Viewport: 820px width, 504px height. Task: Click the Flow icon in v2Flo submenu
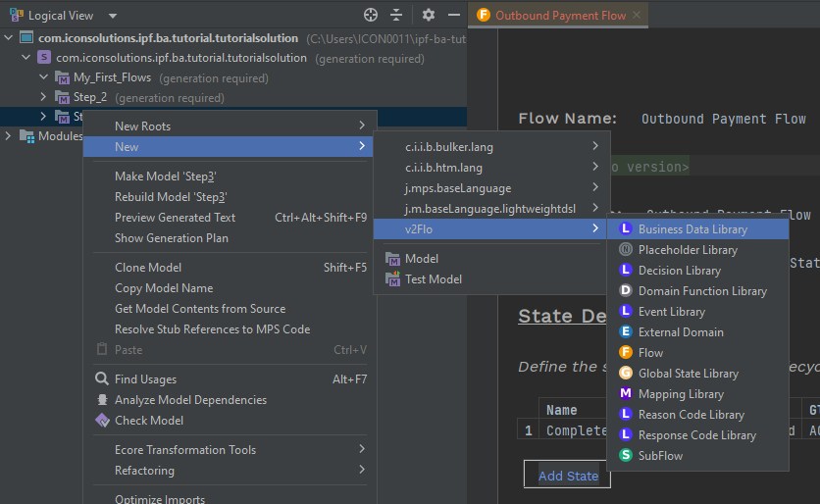[626, 353]
